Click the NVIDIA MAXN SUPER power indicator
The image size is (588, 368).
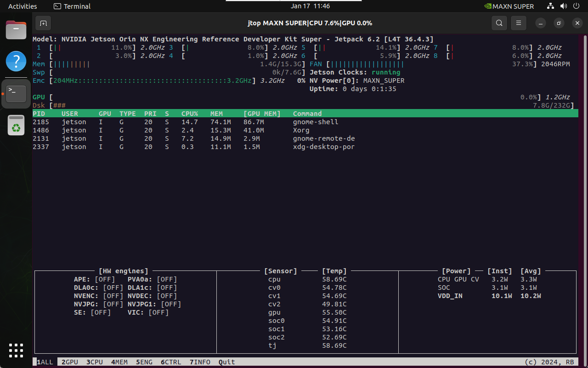coord(509,6)
